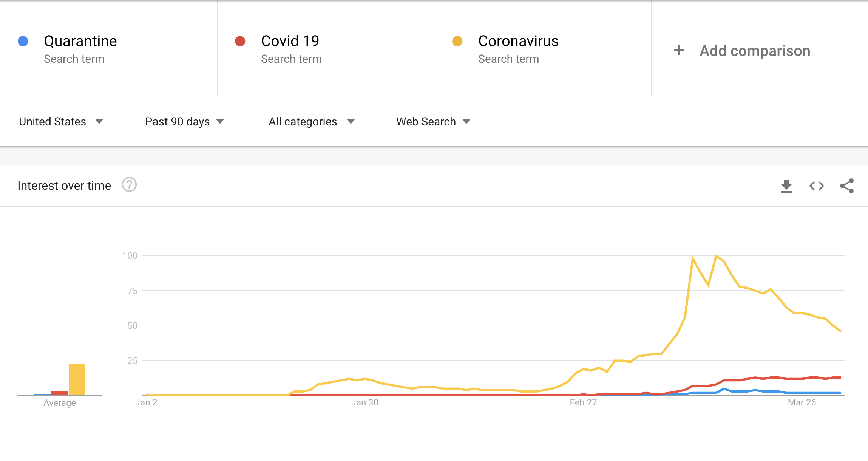Open the Past 90 days time range dropdown

[x=185, y=121]
